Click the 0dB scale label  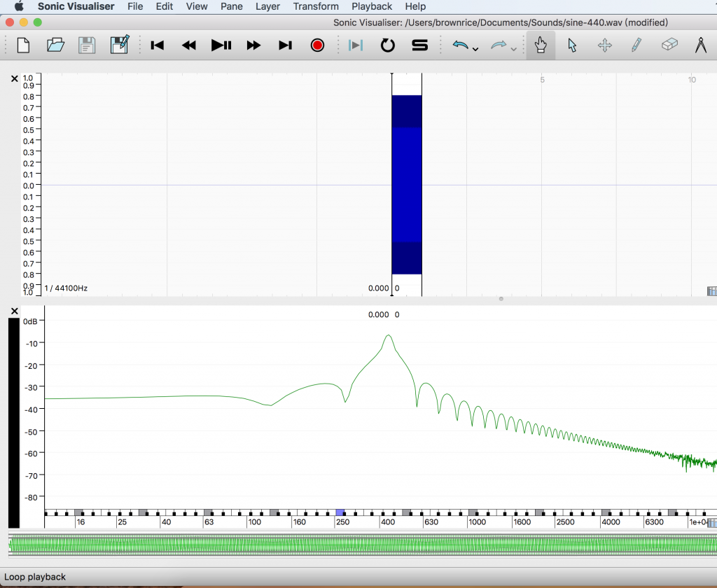[x=30, y=321]
